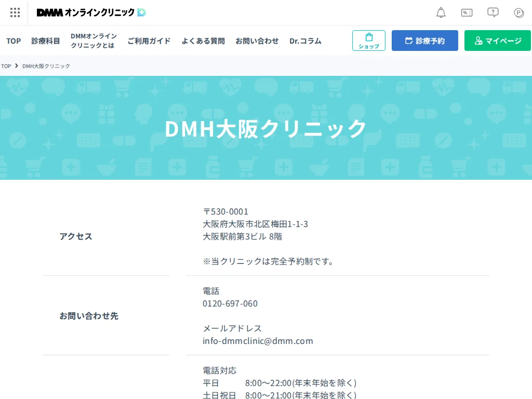This screenshot has width=532, height=399.
Task: Click the お問い合わせ先 row label
Action: click(89, 316)
